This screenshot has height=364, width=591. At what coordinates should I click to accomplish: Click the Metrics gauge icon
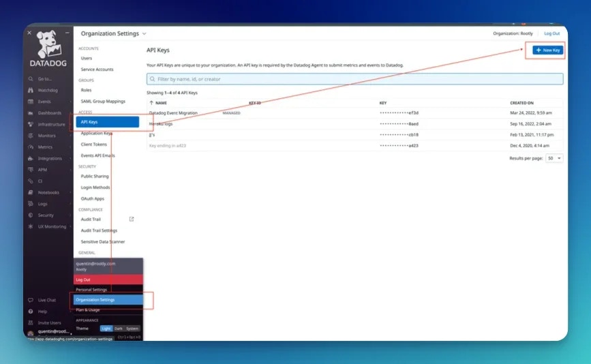31,147
